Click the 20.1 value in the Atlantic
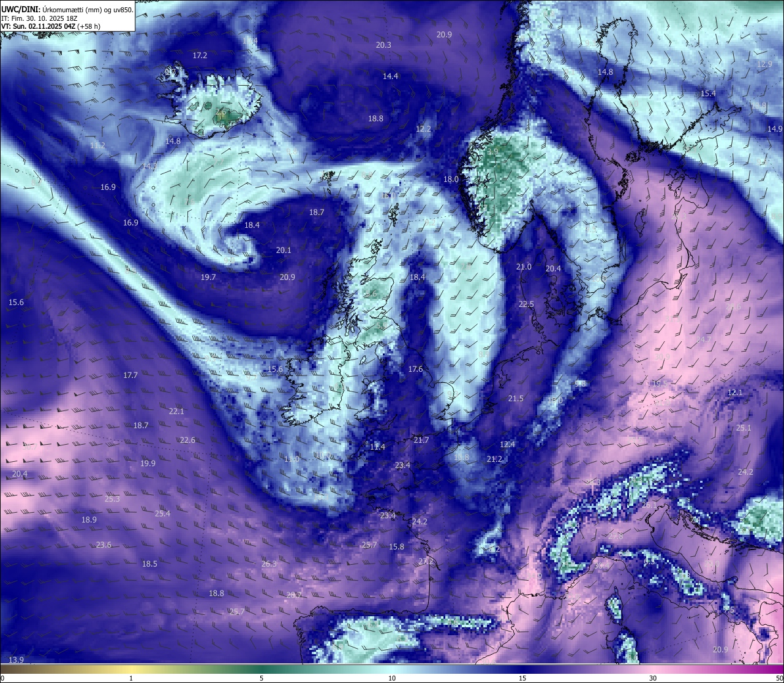This screenshot has width=784, height=683. pyautogui.click(x=284, y=250)
